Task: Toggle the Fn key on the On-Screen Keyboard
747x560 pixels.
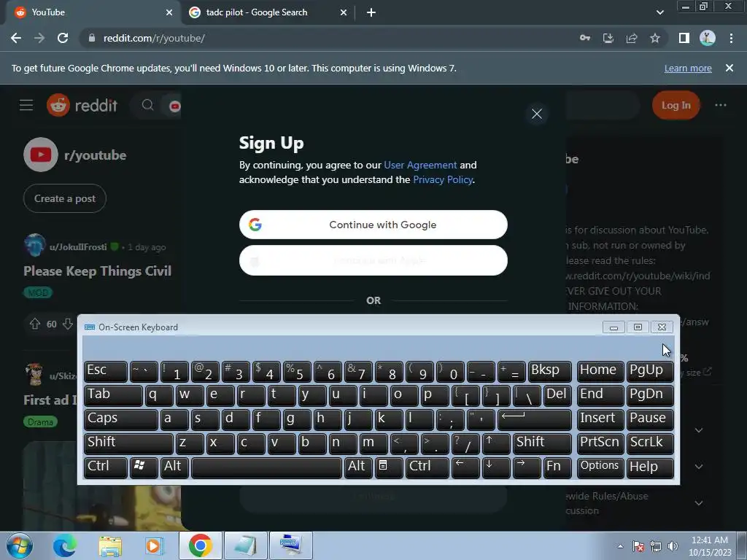Action: click(x=557, y=467)
